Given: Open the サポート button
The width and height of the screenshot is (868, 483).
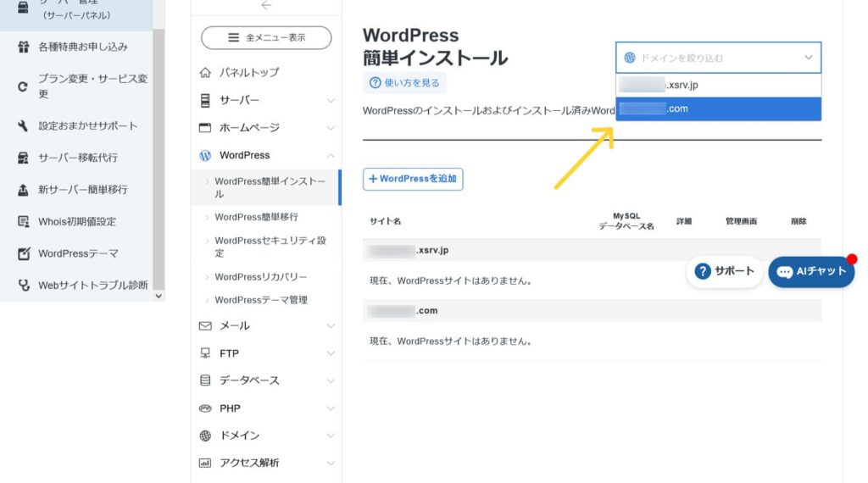Looking at the screenshot, I should pos(724,272).
